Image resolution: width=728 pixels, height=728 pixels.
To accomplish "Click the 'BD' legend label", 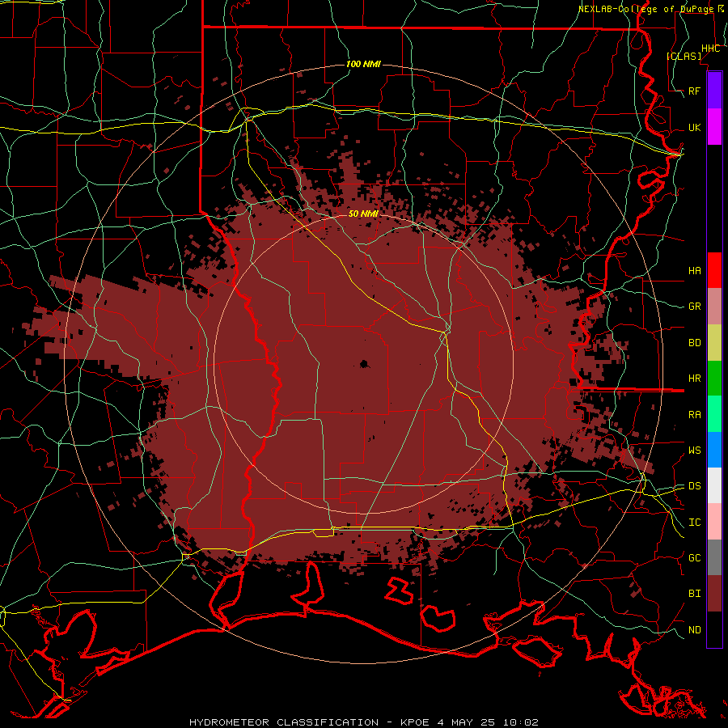I will click(x=694, y=343).
